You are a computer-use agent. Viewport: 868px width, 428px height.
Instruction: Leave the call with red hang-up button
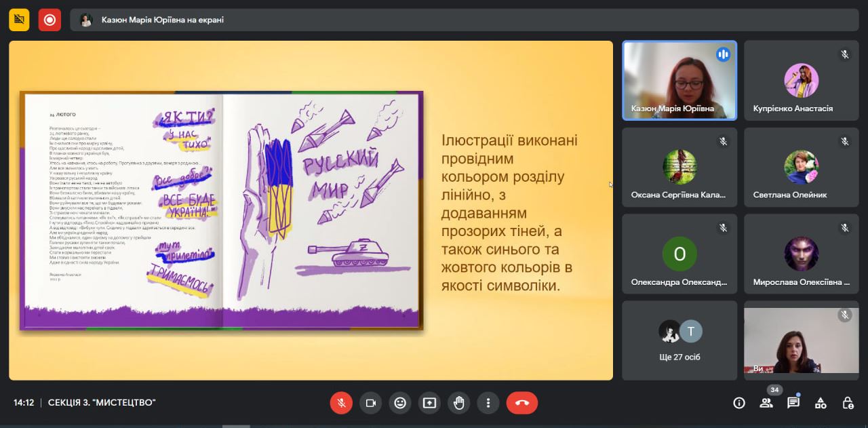pyautogui.click(x=521, y=403)
